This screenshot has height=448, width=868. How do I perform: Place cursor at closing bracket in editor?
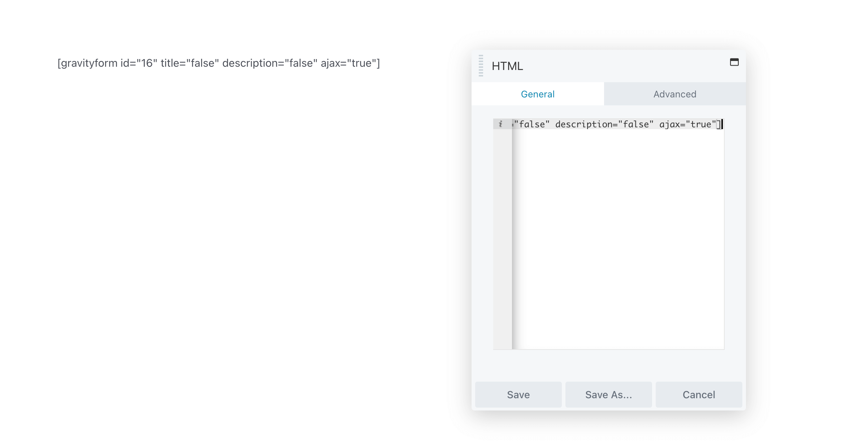tap(719, 124)
